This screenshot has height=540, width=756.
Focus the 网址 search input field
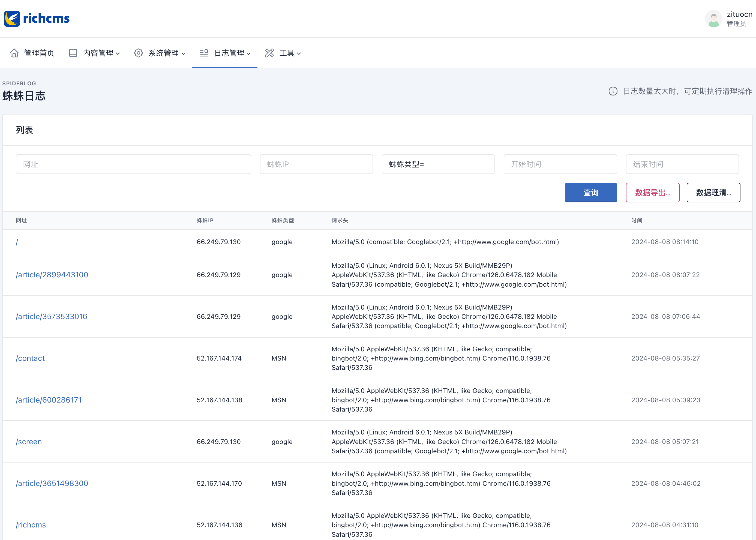coord(133,164)
